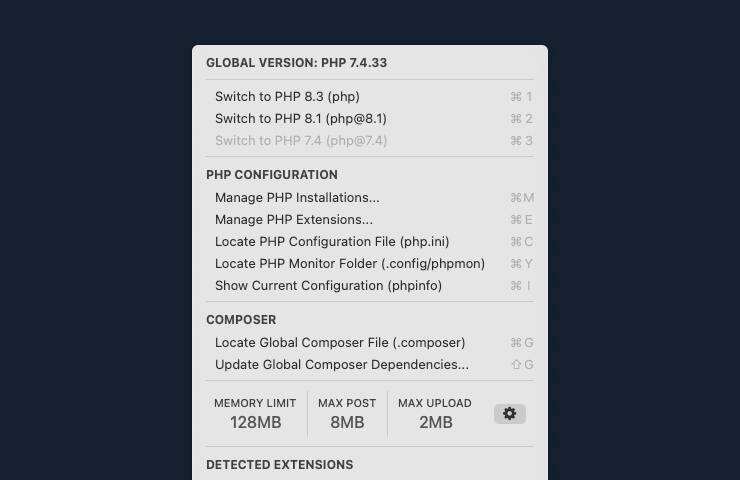Open the limits settings gear button
The width and height of the screenshot is (740, 480).
(x=509, y=414)
